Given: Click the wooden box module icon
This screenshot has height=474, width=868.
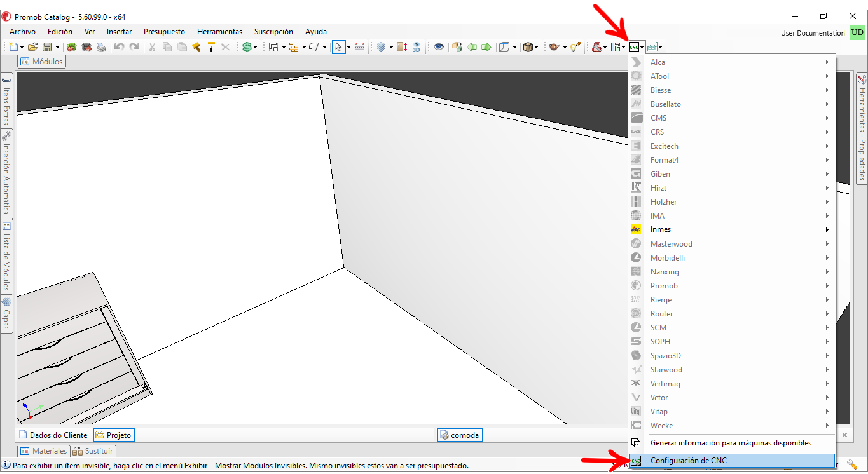Looking at the screenshot, I should 528,47.
